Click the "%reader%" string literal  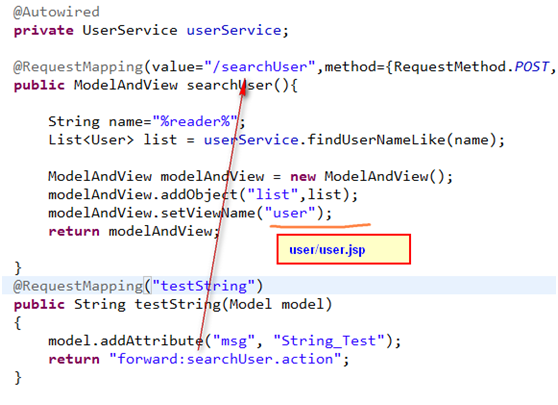pyautogui.click(x=195, y=122)
